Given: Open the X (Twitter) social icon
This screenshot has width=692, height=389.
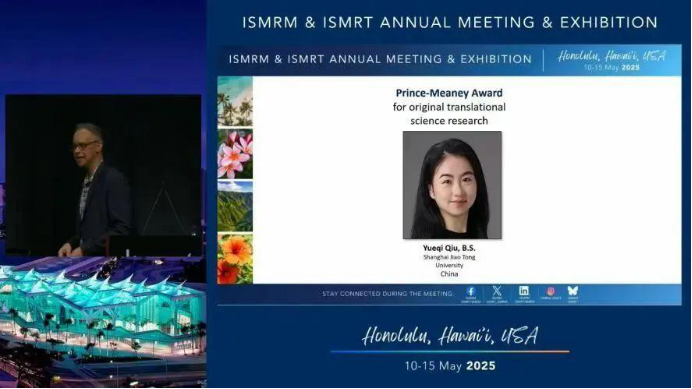Looking at the screenshot, I should pos(497,291).
